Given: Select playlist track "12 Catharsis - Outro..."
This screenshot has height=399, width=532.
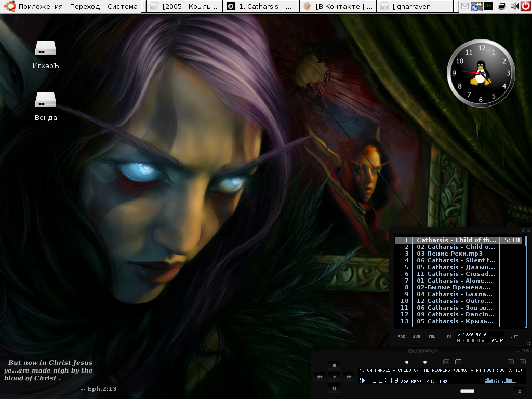Looking at the screenshot, I should (x=458, y=301).
